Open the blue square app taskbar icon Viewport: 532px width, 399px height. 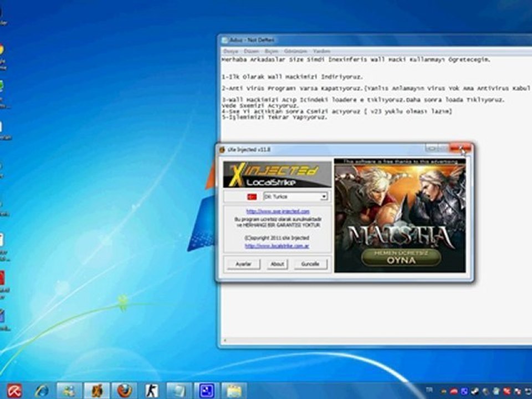coord(206,391)
